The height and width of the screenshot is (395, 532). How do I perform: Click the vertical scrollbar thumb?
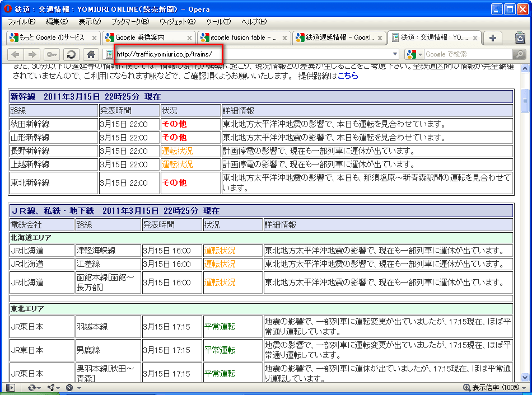pyautogui.click(x=525, y=101)
